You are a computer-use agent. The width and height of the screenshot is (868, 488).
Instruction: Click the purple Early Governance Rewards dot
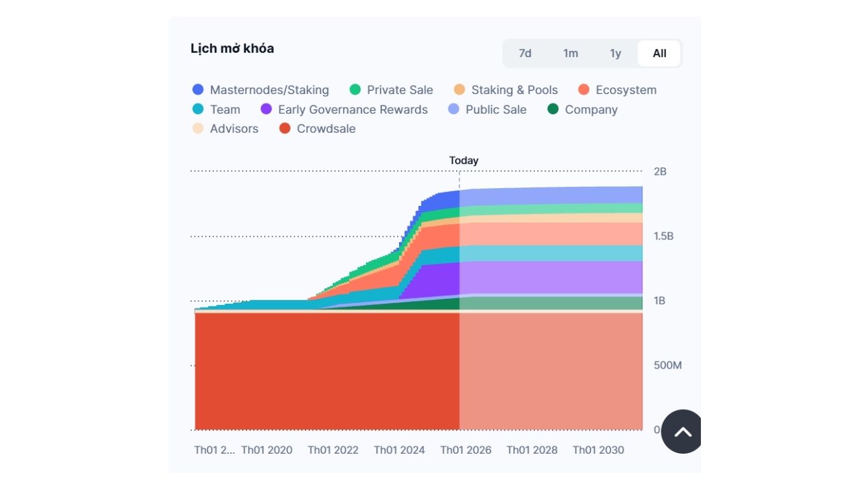click(266, 109)
